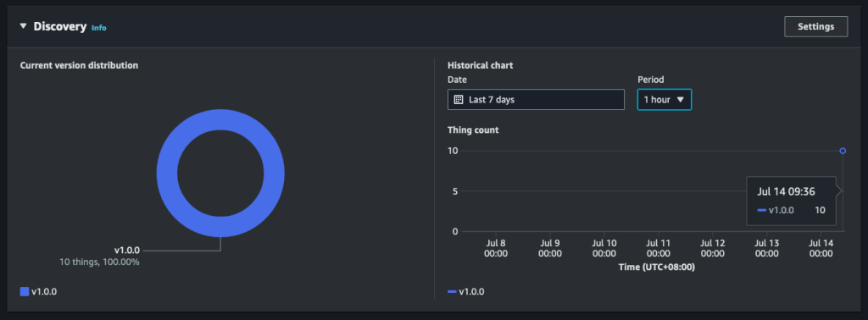This screenshot has height=320, width=868.
Task: Click the "Jul 14 00:00" axis label
Action: coord(821,248)
